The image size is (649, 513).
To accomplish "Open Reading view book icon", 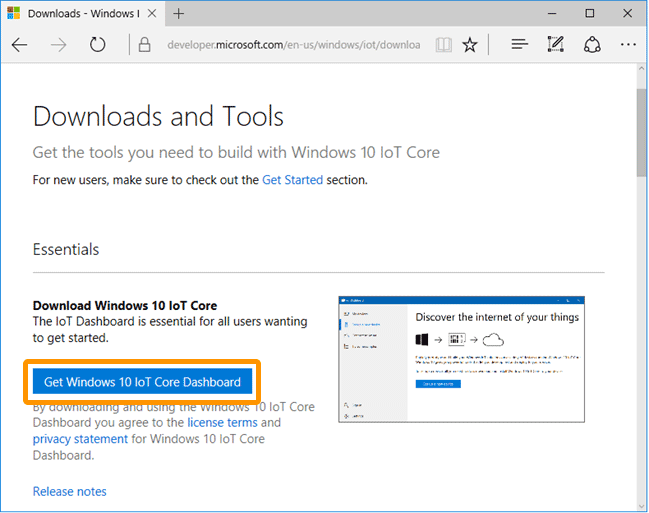I will pyautogui.click(x=444, y=44).
